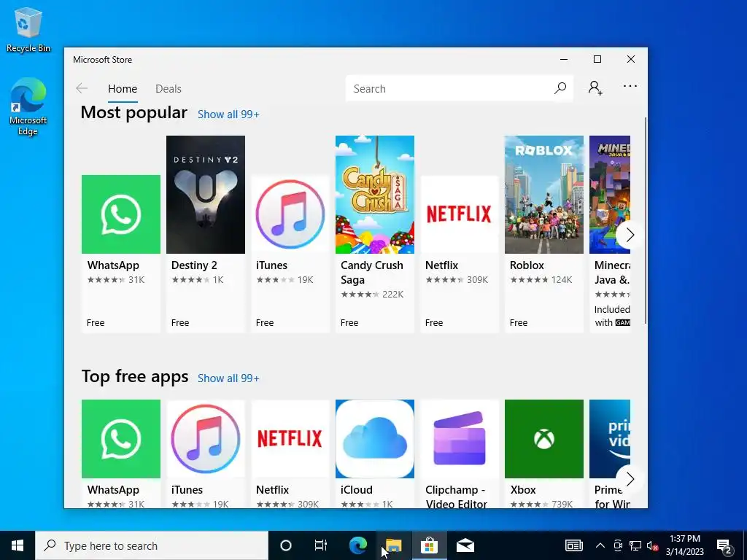Open the News and interests taskbar icon
This screenshot has height=560, width=747.
tap(573, 545)
